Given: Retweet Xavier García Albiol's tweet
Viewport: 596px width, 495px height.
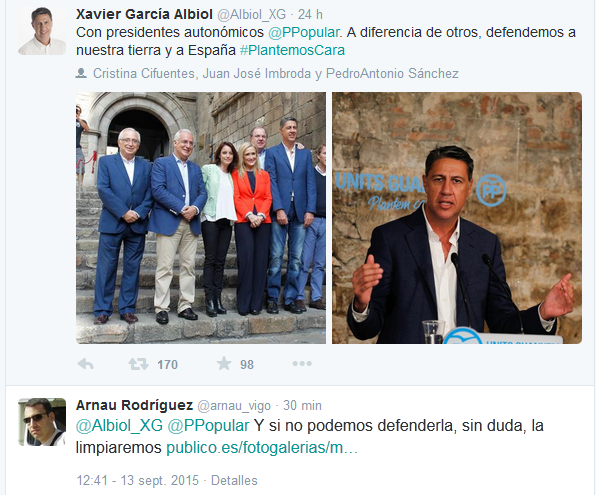Looking at the screenshot, I should 138,364.
